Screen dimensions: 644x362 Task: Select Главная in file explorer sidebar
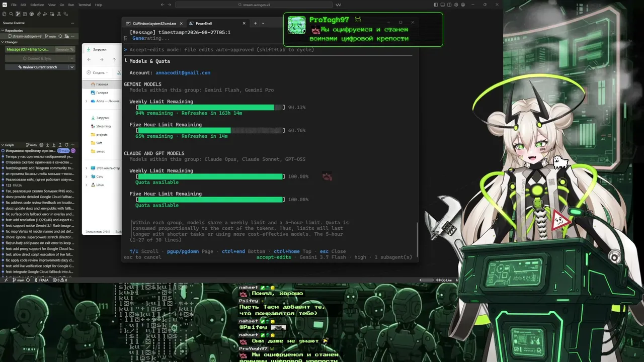pos(102,84)
